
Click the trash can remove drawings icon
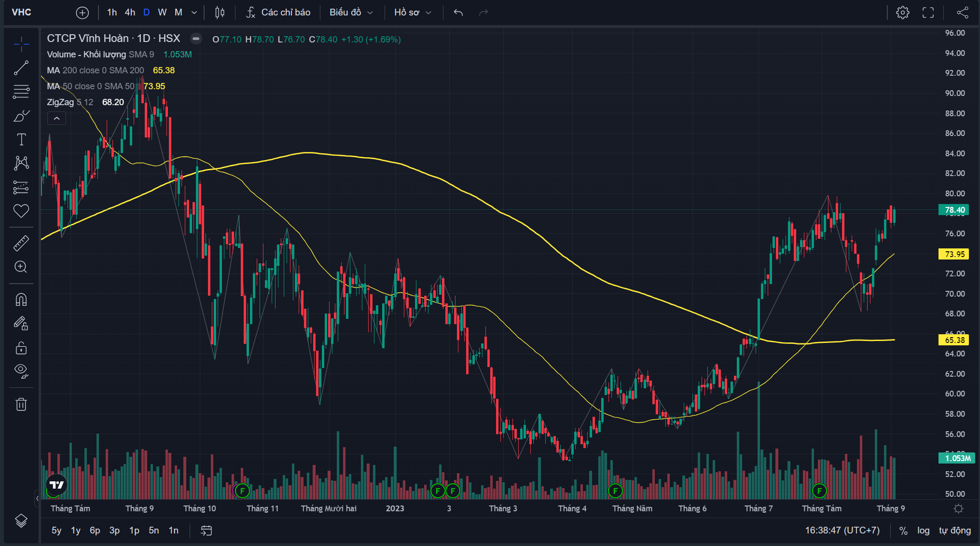[21, 404]
